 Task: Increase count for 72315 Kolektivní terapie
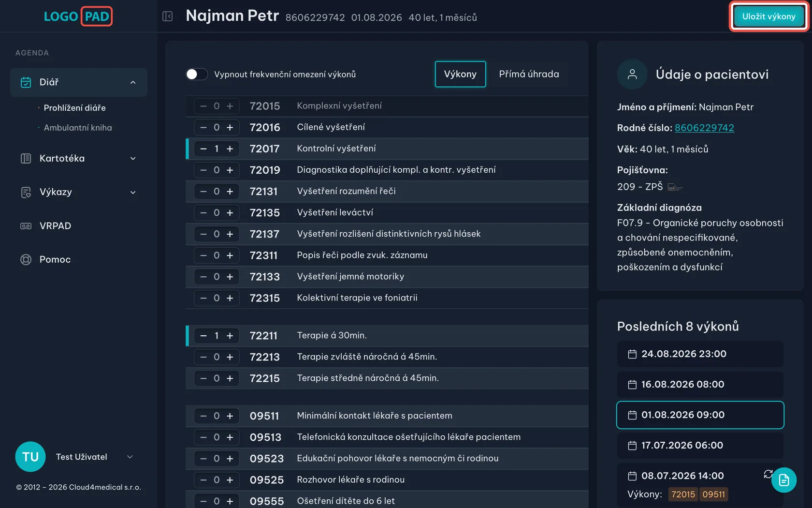(x=230, y=298)
